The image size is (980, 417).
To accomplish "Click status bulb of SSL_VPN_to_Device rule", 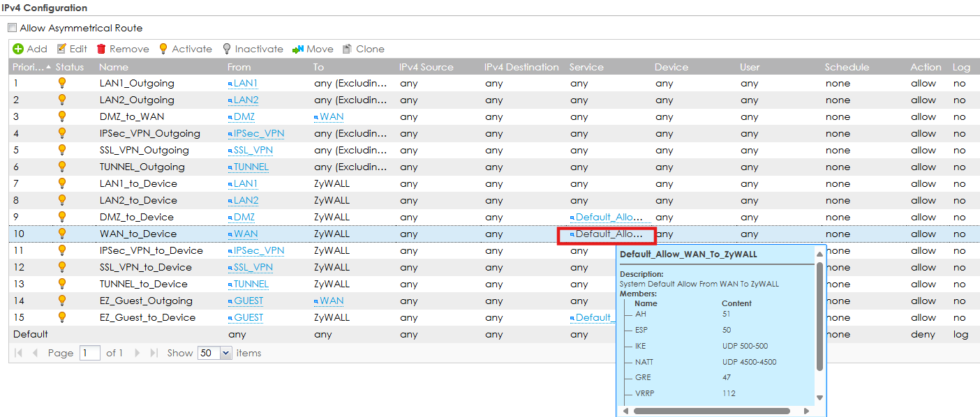I will [62, 267].
